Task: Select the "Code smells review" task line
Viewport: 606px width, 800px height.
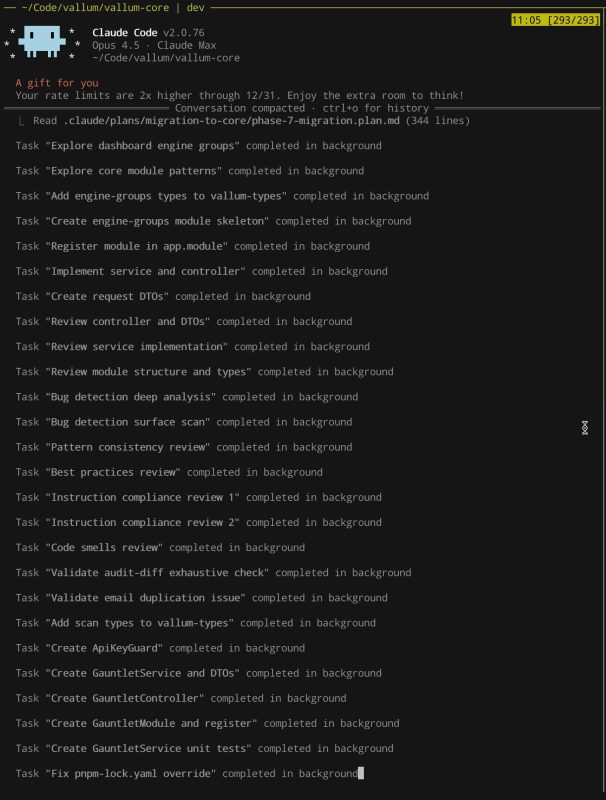Action: point(160,547)
